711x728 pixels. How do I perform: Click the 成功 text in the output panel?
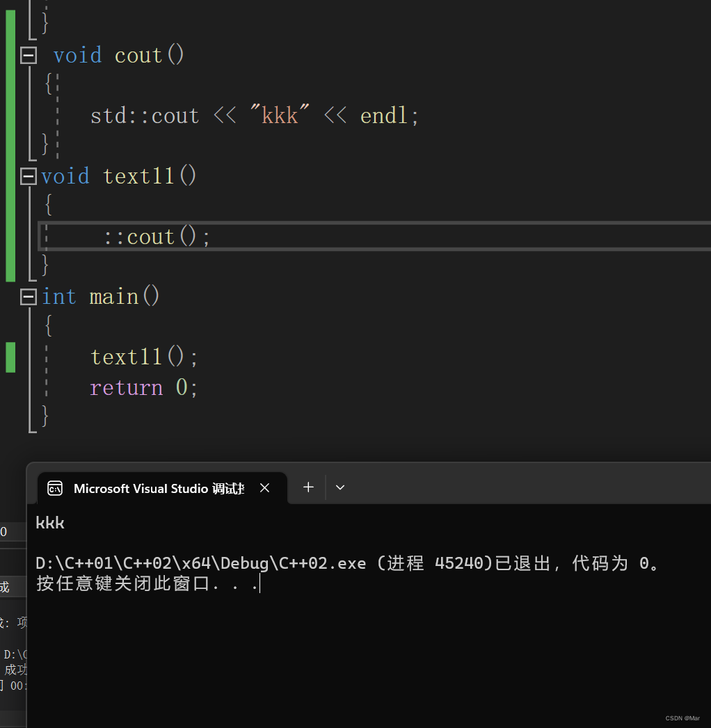point(15,670)
